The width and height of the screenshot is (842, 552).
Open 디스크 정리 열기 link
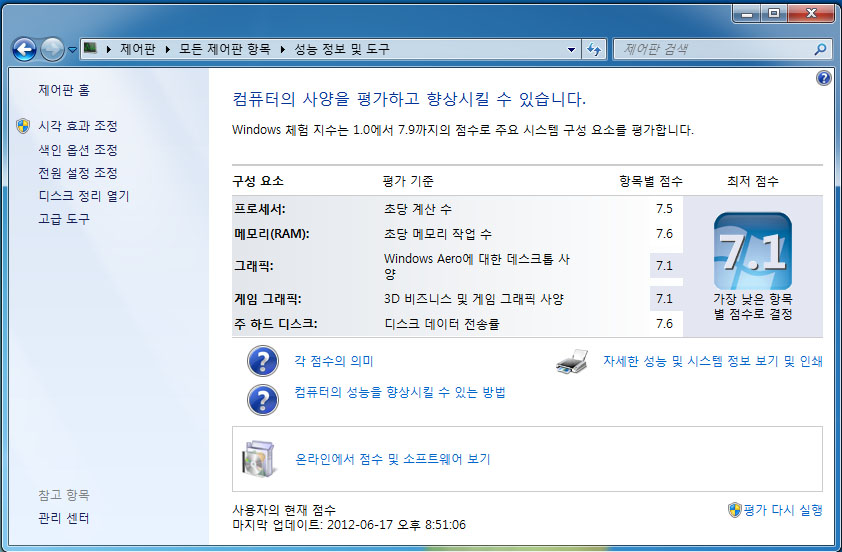[84, 196]
